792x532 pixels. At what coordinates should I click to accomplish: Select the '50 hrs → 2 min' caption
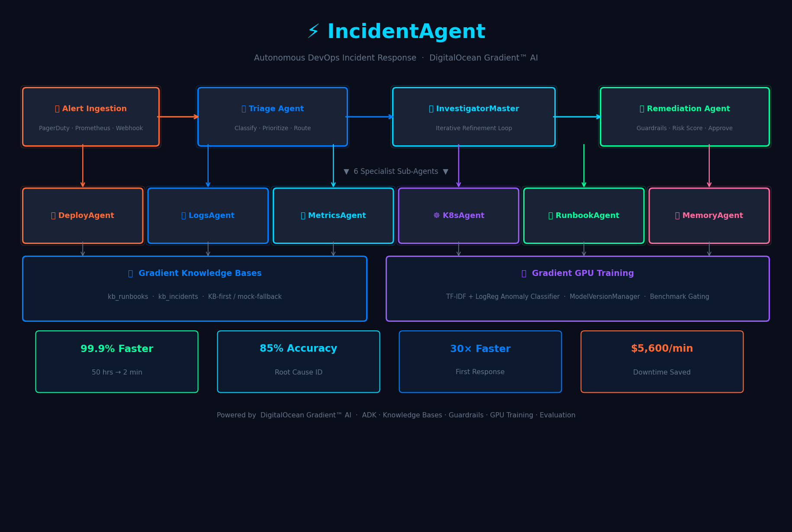click(x=117, y=372)
